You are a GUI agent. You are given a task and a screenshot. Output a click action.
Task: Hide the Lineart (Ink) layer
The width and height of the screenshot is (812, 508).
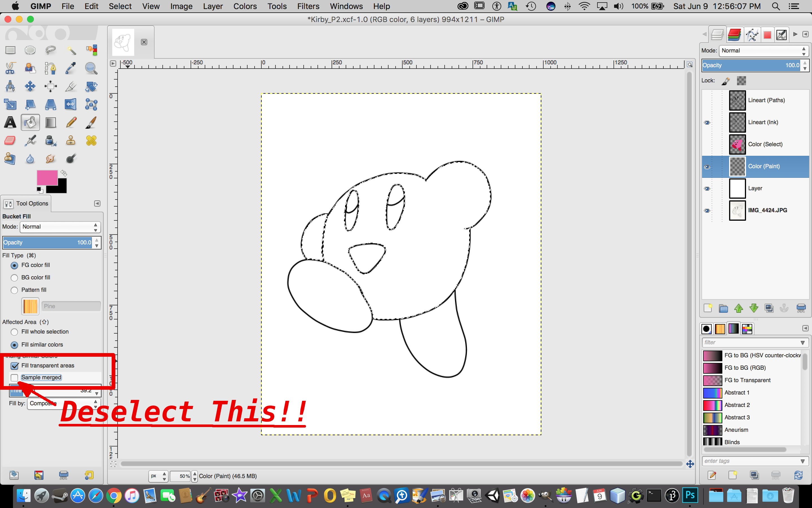(707, 123)
